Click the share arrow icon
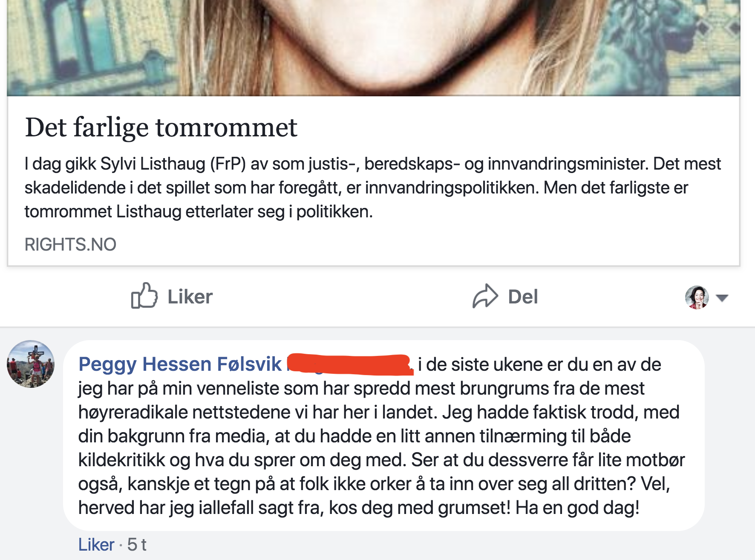The image size is (755, 560). click(x=485, y=296)
